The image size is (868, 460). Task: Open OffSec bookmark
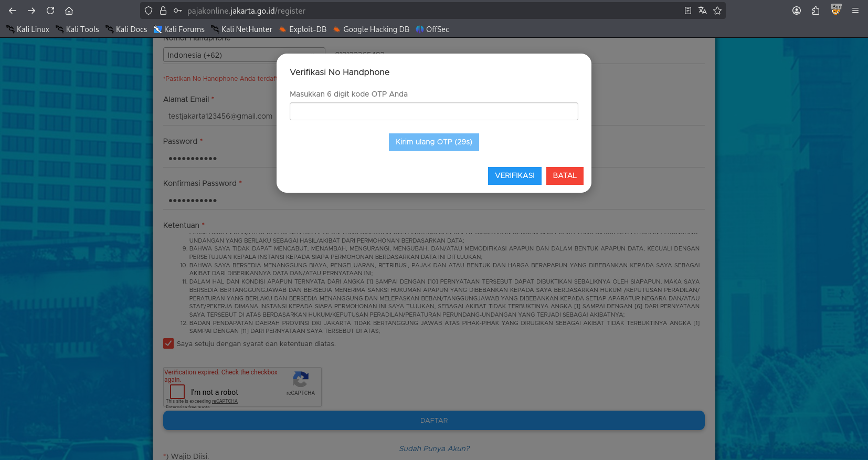(432, 29)
